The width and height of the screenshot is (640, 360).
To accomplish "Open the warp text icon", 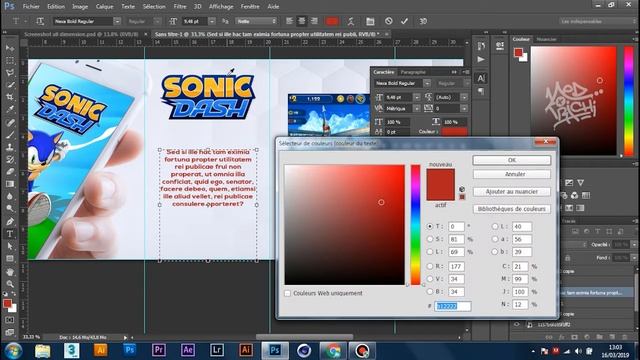I will click(x=351, y=21).
